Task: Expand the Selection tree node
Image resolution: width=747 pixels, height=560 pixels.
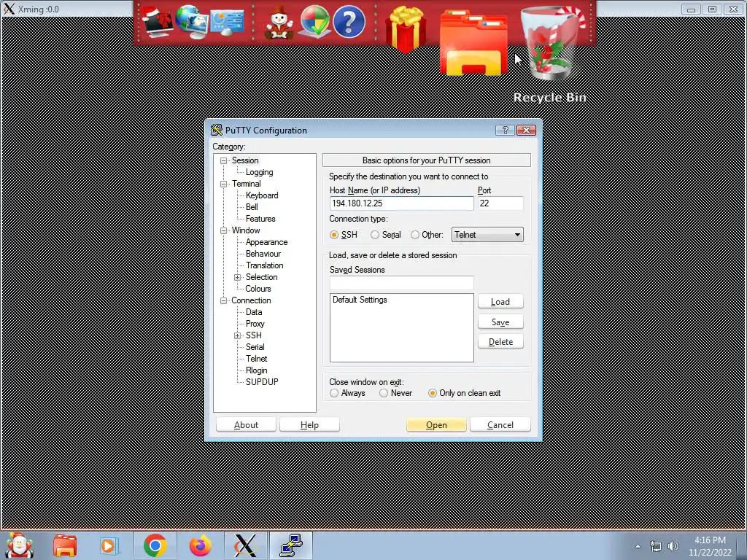Action: point(237,278)
